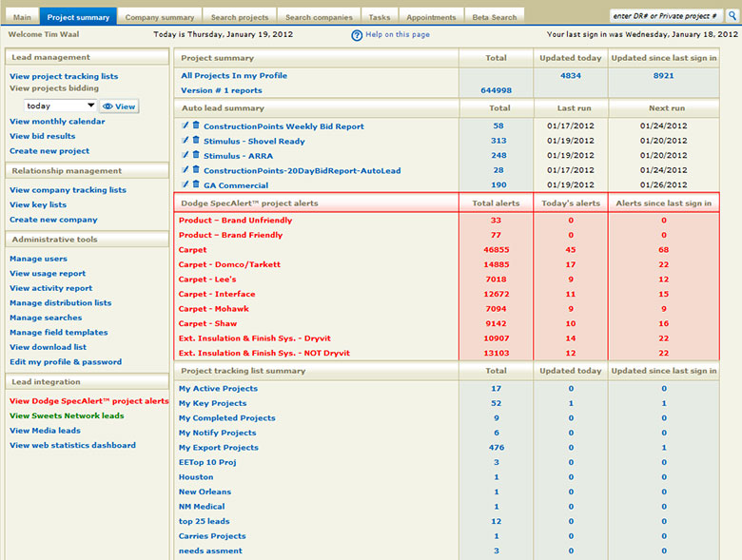This screenshot has width=742, height=560.
Task: Open Manage searches link
Action: (46, 318)
